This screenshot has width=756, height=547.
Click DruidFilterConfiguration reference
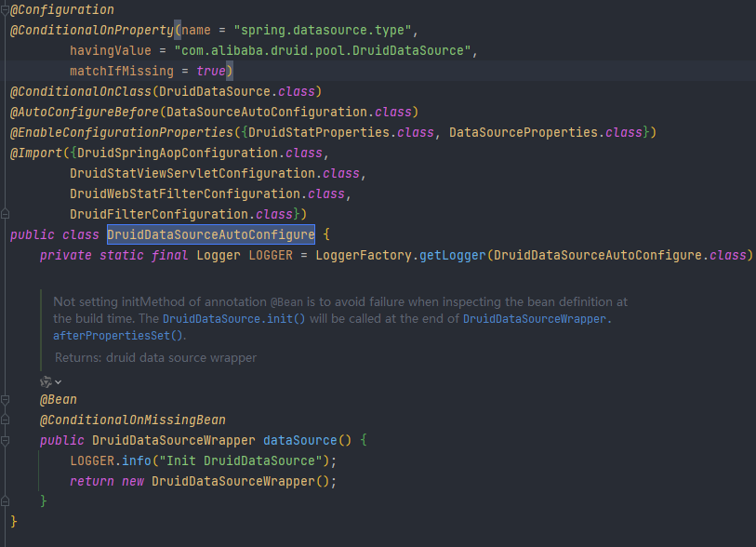[159, 214]
